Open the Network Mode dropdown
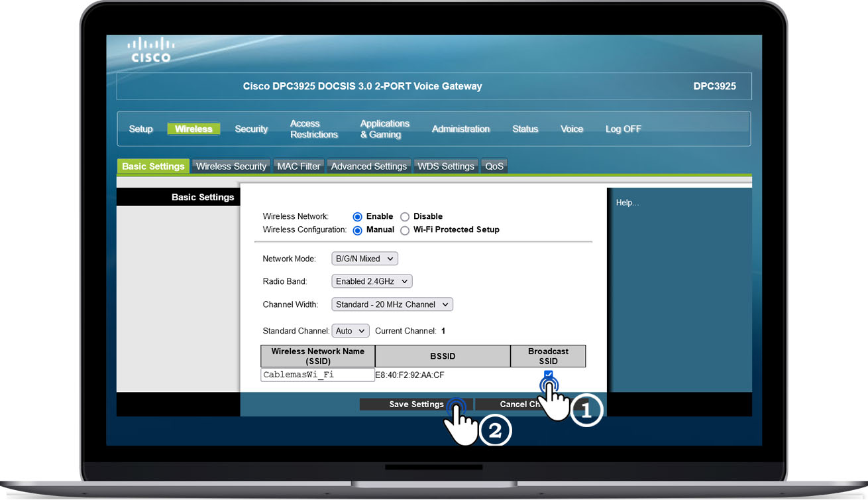868x500 pixels. (x=364, y=259)
